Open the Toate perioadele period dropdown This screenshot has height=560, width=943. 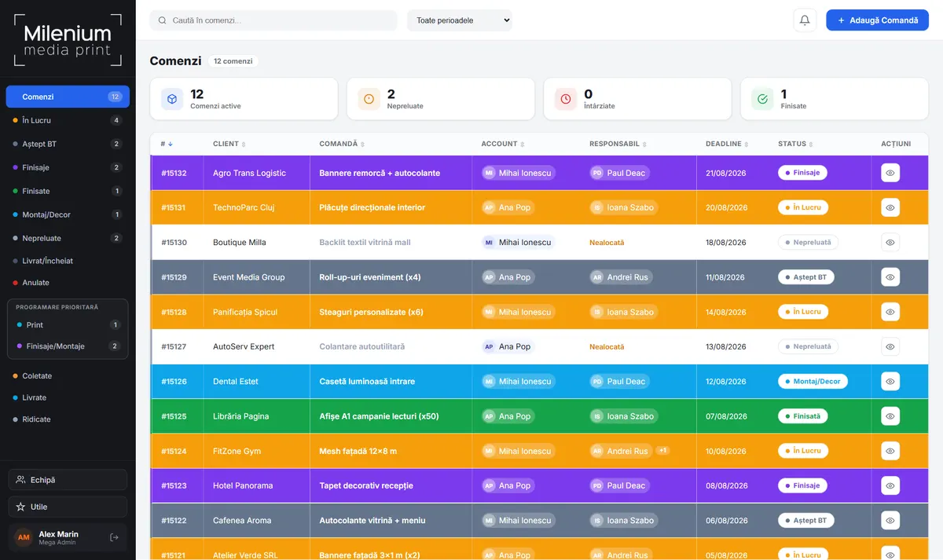click(460, 20)
